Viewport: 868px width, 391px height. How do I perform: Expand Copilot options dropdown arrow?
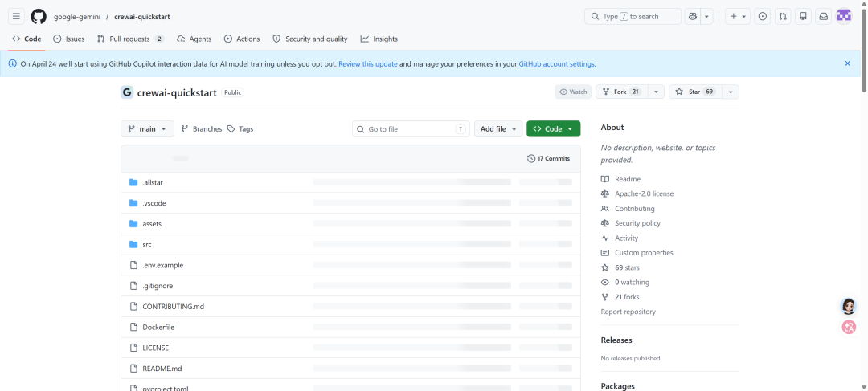(707, 17)
